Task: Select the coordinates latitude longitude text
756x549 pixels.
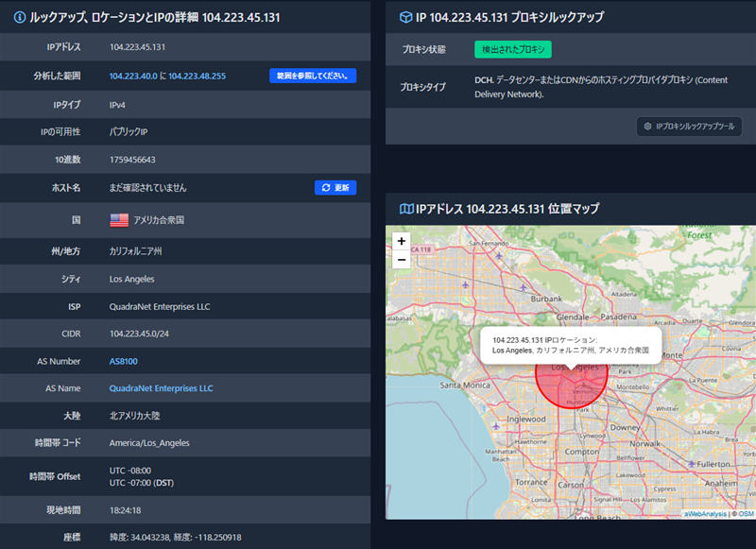Action: [x=176, y=538]
